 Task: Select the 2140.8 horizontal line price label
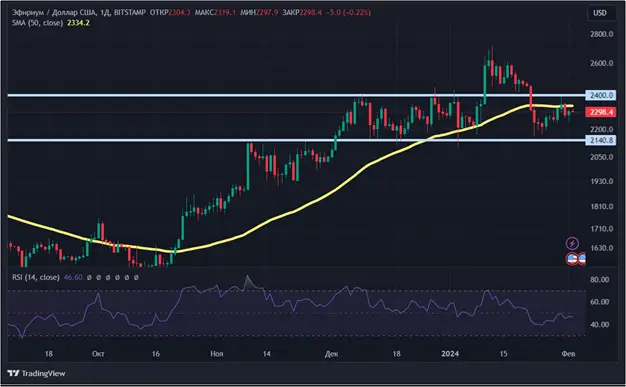[x=601, y=140]
